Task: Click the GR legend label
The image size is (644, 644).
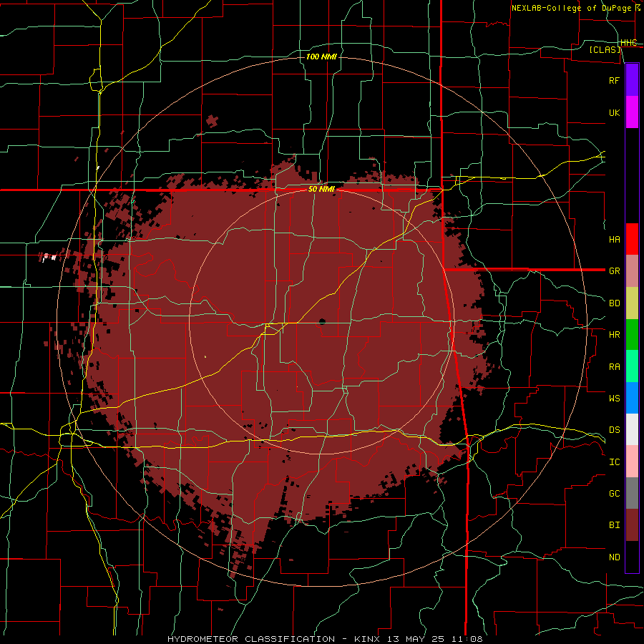Action: pos(615,271)
